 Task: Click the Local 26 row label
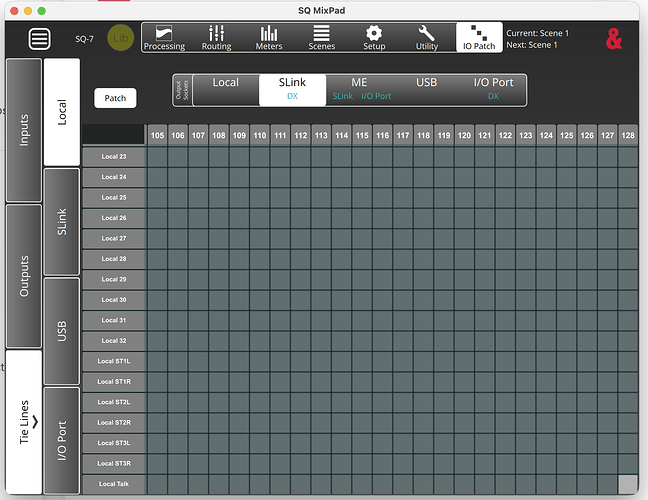tap(114, 218)
